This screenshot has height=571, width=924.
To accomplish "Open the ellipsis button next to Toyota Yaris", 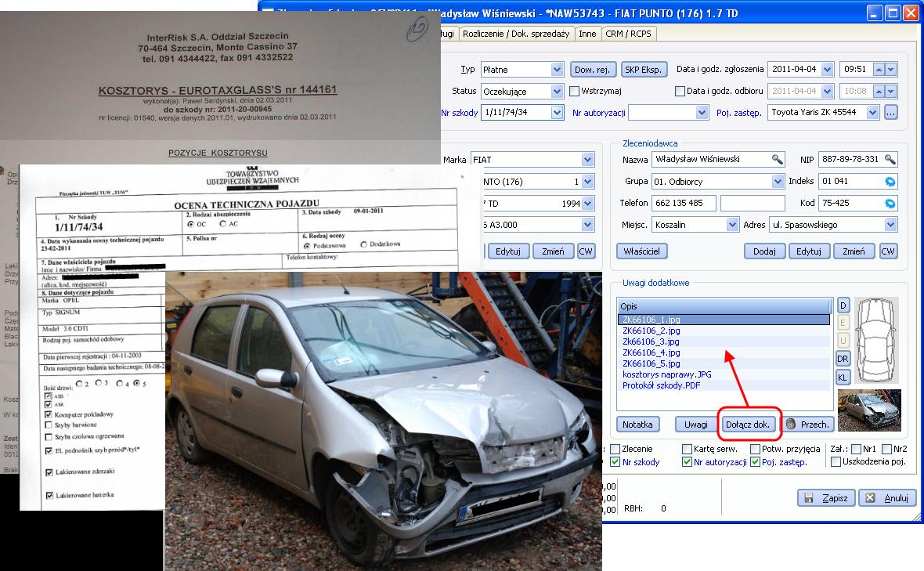I will click(890, 112).
